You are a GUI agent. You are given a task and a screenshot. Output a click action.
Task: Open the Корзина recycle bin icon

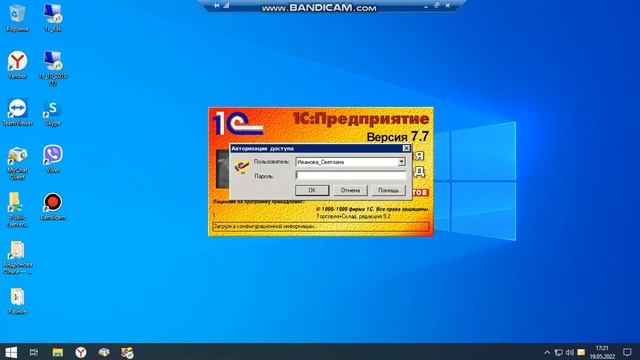(x=17, y=18)
